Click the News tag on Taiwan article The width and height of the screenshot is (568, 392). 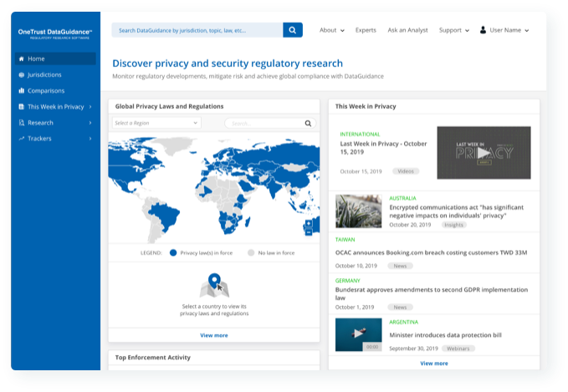pos(400,266)
